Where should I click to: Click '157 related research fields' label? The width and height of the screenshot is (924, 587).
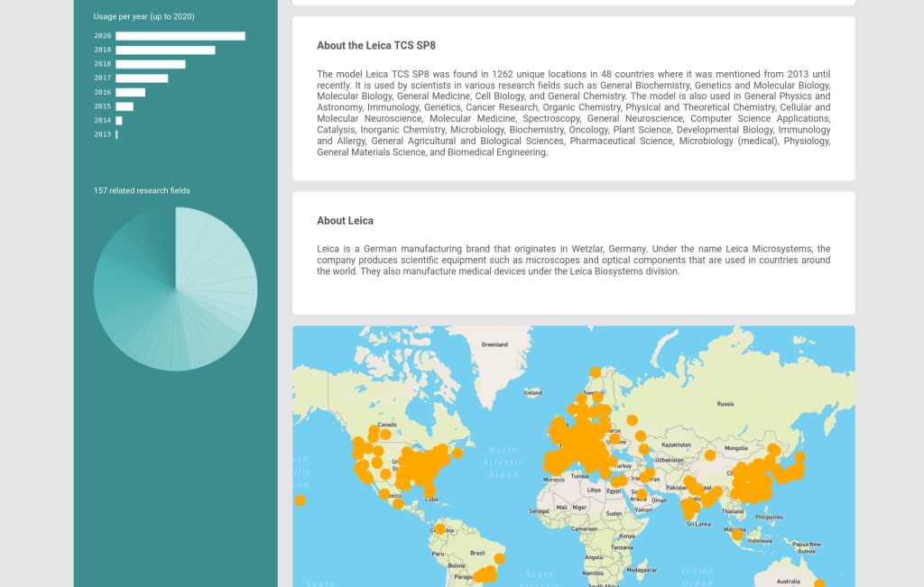(x=142, y=191)
